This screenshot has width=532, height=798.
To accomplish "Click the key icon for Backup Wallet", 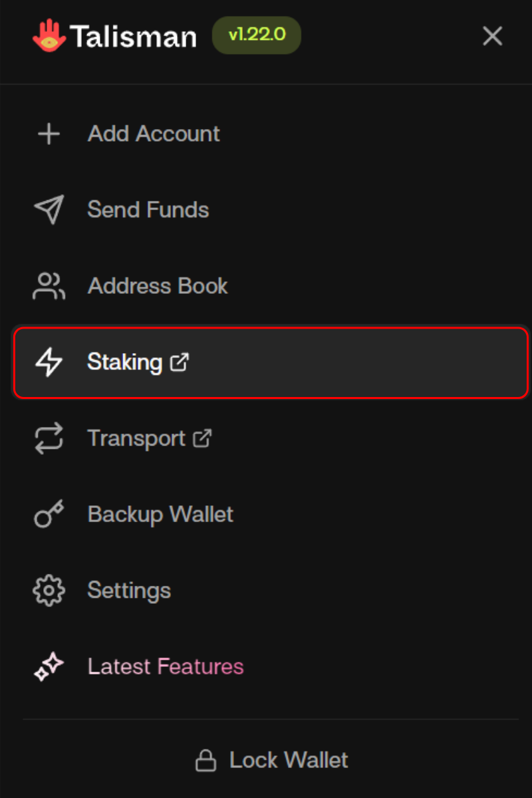I will coord(49,515).
